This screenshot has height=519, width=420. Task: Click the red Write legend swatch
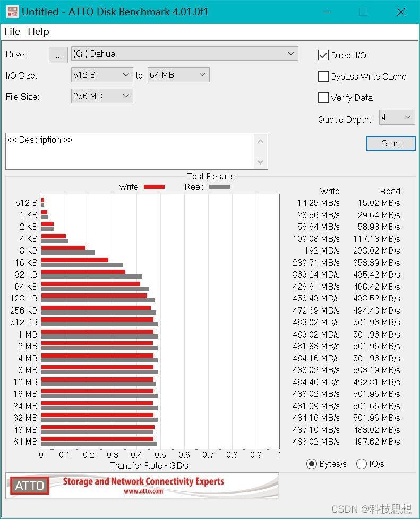click(154, 187)
